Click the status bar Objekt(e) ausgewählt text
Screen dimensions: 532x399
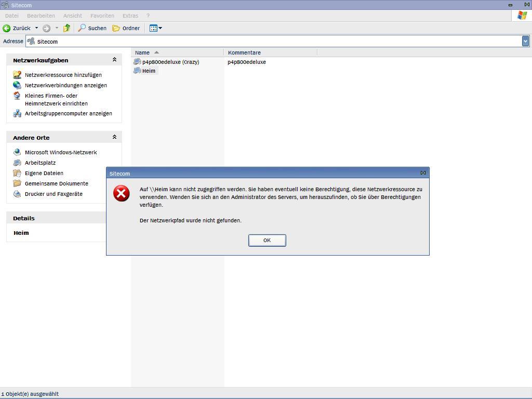click(30, 394)
